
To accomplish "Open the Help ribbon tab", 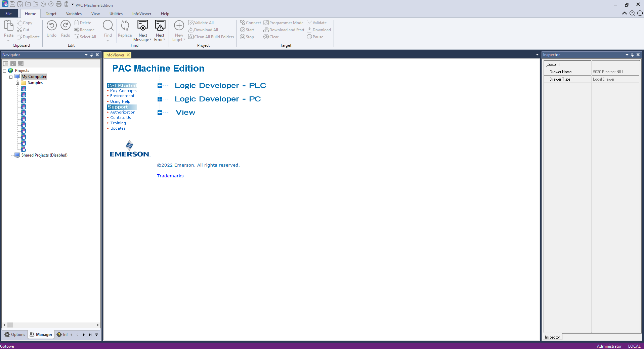I will coord(165,14).
